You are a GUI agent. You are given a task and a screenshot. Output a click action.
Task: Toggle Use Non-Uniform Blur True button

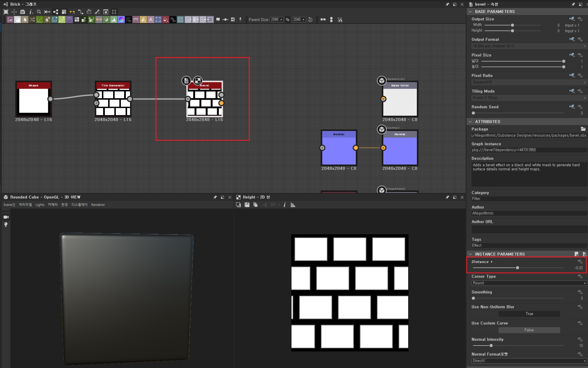(529, 314)
